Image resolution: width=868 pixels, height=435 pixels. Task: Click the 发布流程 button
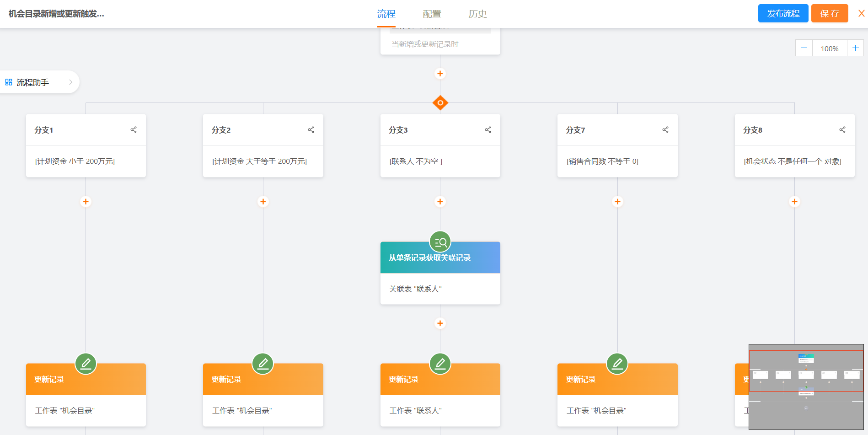tap(782, 13)
